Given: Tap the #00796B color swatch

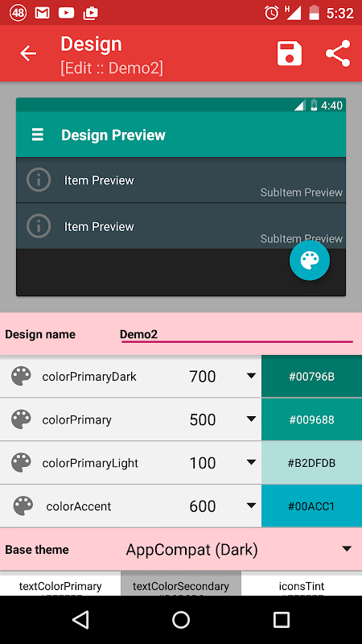Looking at the screenshot, I should pos(311,376).
